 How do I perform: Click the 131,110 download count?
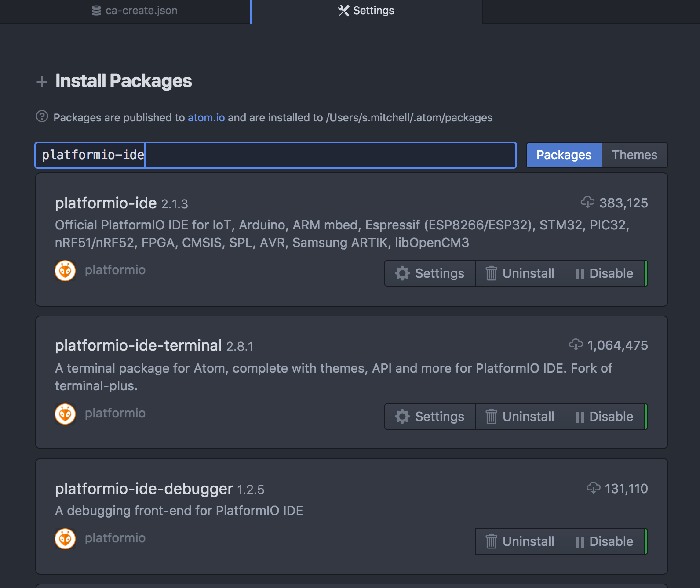coord(626,489)
